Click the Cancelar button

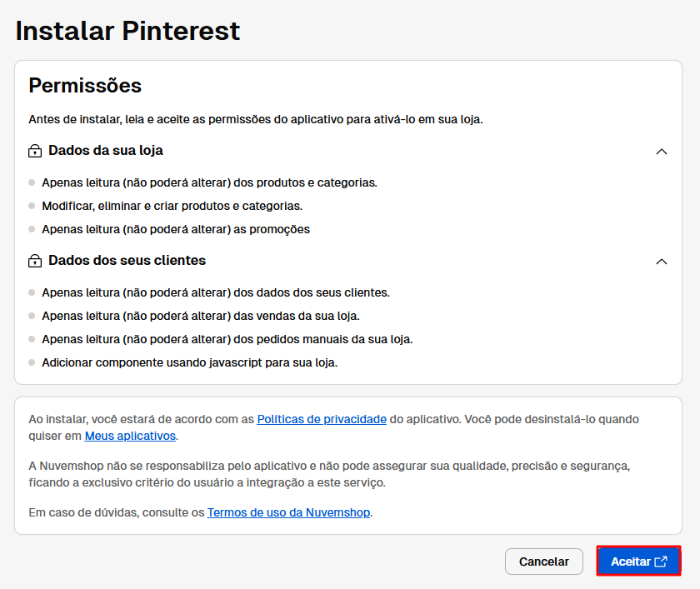click(x=543, y=562)
